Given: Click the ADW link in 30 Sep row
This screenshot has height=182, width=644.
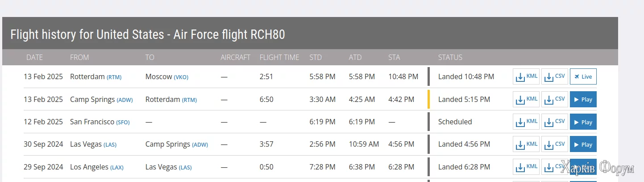Looking at the screenshot, I should (x=200, y=144).
